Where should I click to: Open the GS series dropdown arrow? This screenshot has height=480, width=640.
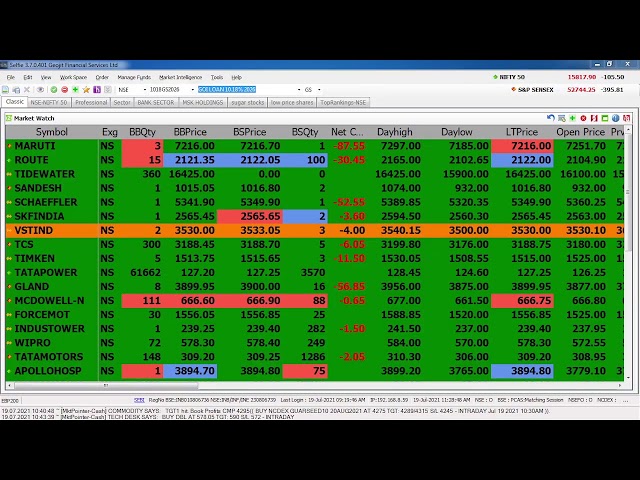point(319,89)
